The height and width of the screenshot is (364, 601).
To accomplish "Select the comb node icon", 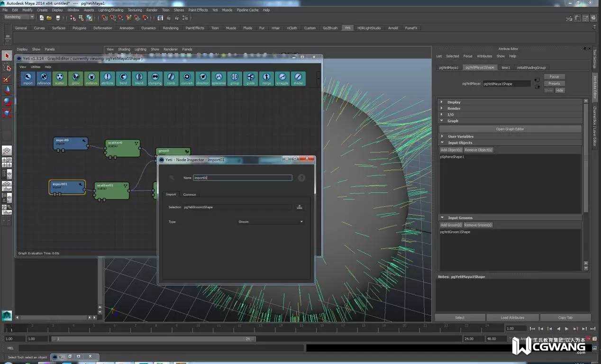I will pos(171,78).
